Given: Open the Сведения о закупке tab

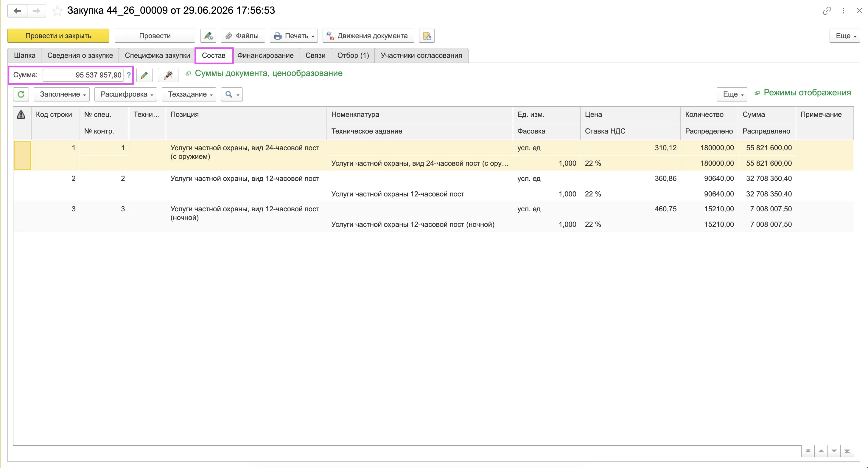Looking at the screenshot, I should 80,56.
